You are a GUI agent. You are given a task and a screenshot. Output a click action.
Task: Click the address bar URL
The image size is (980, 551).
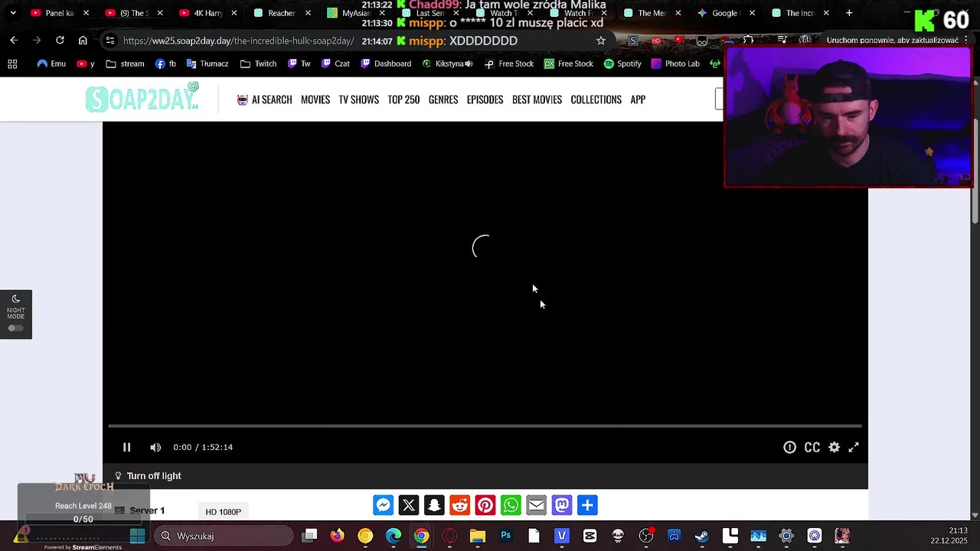(x=238, y=41)
